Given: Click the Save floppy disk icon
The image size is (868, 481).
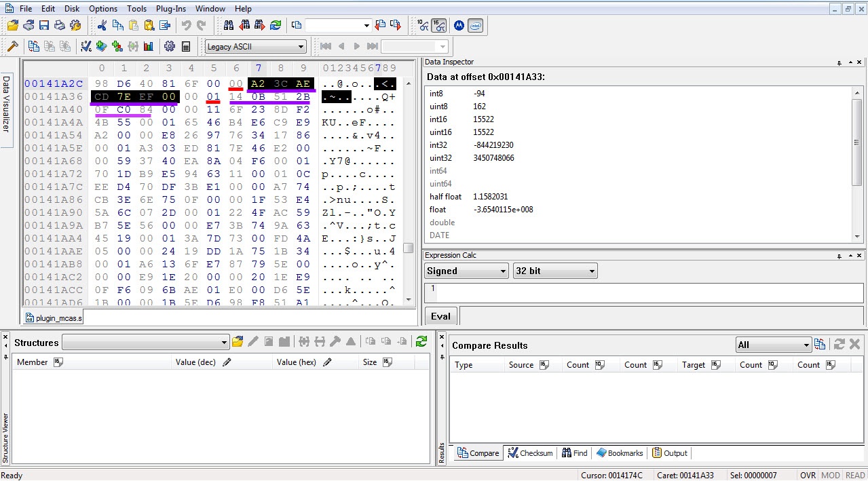Looking at the screenshot, I should click(44, 26).
